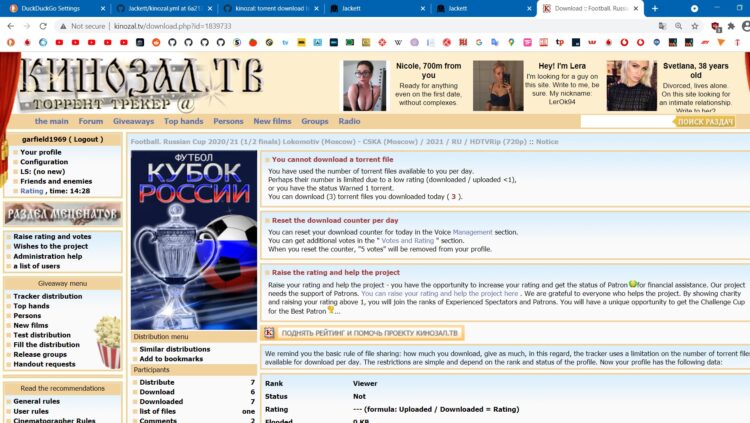This screenshot has width=750, height=423.
Task: Close the DuckDuckGo Settings tab
Action: (x=103, y=9)
